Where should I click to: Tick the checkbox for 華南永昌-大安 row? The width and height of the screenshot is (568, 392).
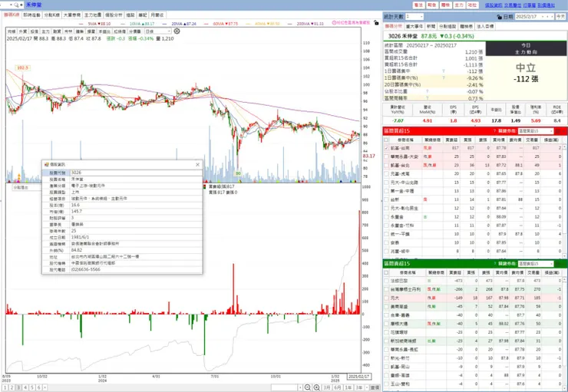tap(387, 156)
